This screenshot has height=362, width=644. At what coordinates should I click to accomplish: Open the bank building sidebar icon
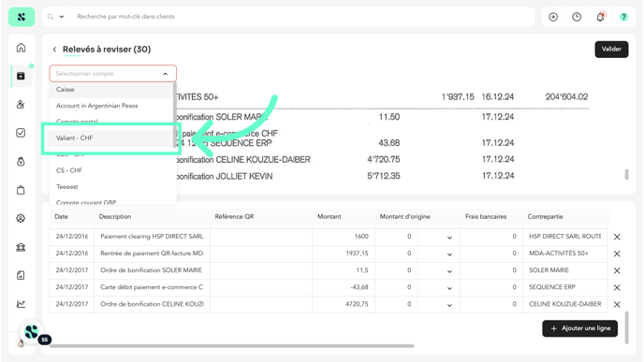(21, 247)
